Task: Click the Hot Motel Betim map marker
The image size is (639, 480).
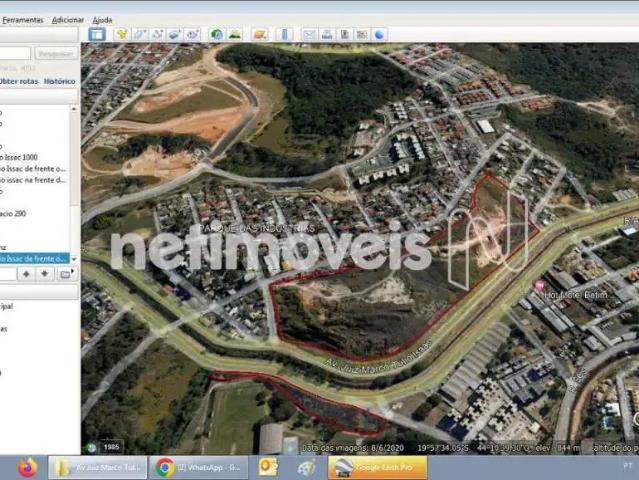Action: tap(540, 285)
